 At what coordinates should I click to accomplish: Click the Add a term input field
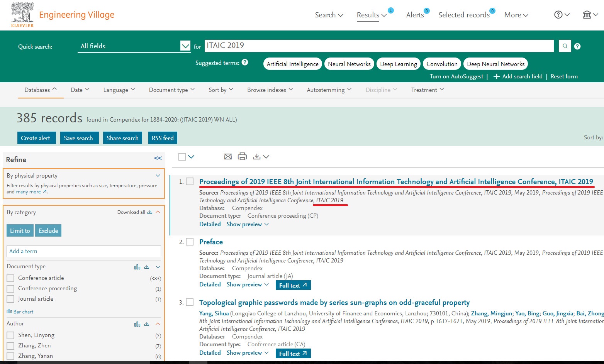click(84, 251)
